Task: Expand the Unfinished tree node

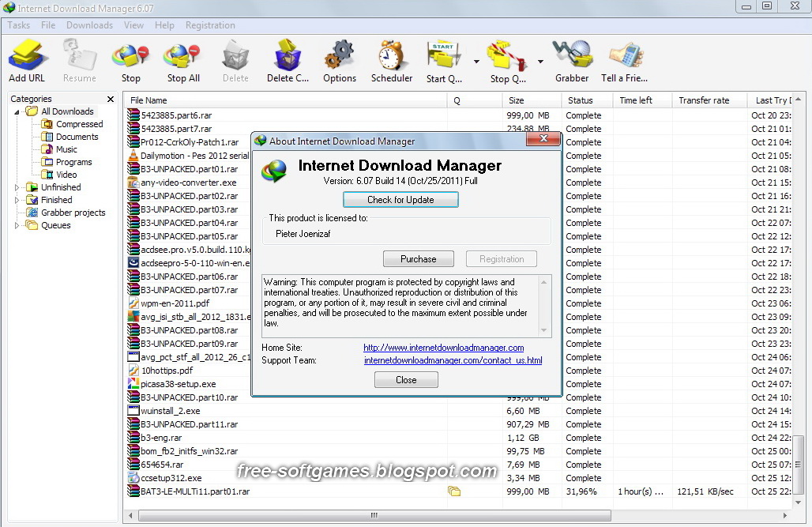Action: click(17, 187)
